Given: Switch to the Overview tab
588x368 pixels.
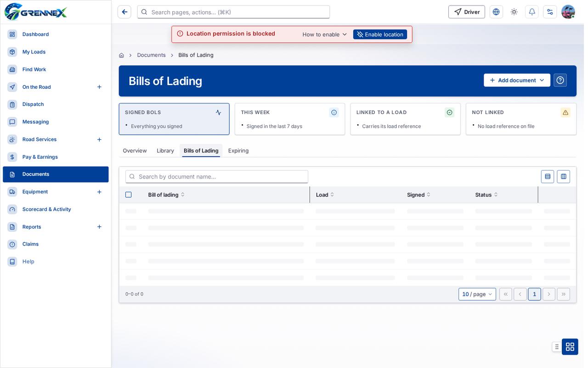Looking at the screenshot, I should (x=135, y=151).
